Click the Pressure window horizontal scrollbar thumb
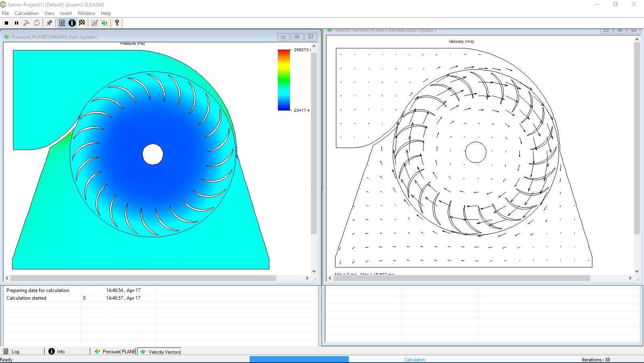 [x=143, y=278]
